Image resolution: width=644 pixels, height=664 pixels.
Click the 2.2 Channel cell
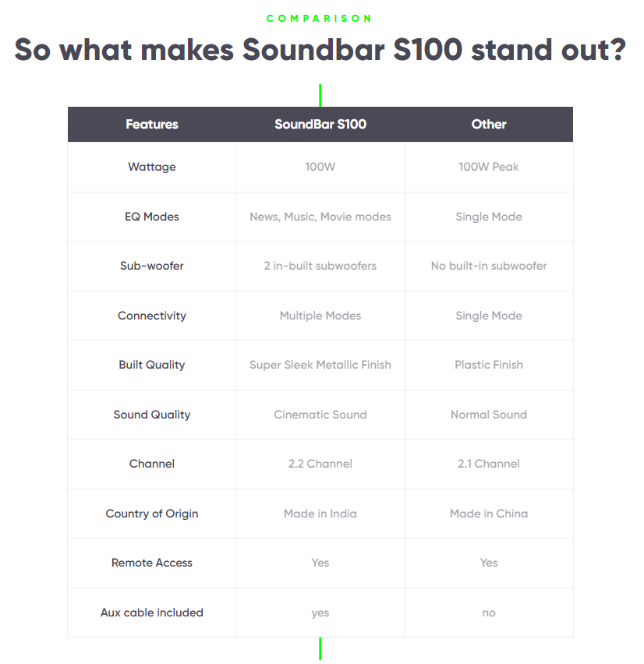point(320,464)
